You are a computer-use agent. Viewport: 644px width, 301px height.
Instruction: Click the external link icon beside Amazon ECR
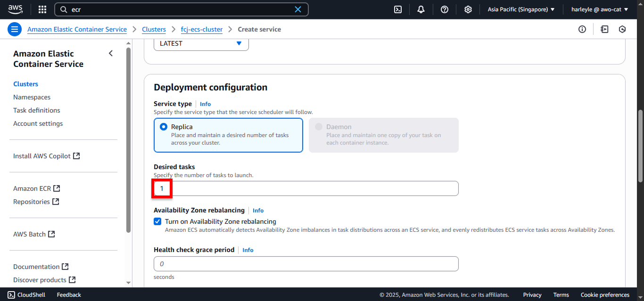57,188
